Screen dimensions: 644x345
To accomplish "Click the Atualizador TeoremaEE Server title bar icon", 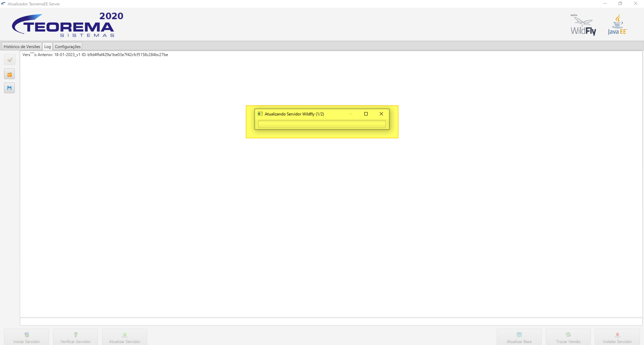I will pyautogui.click(x=3, y=4).
